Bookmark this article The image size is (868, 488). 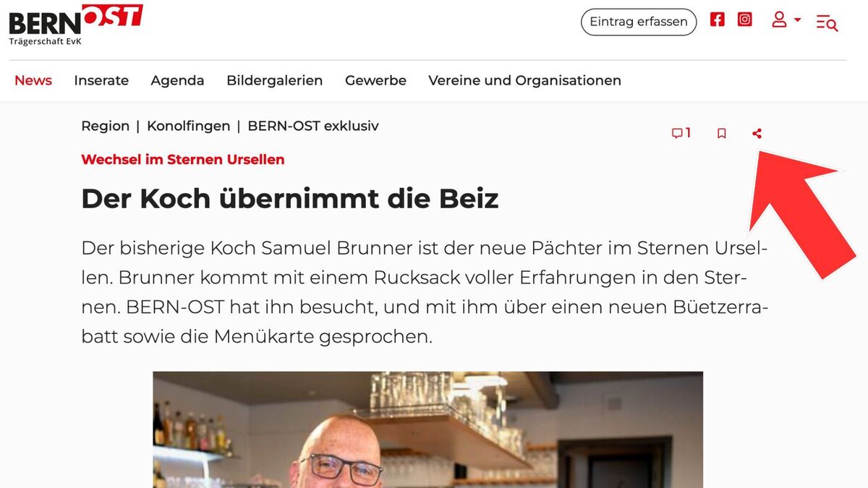pyautogui.click(x=721, y=133)
